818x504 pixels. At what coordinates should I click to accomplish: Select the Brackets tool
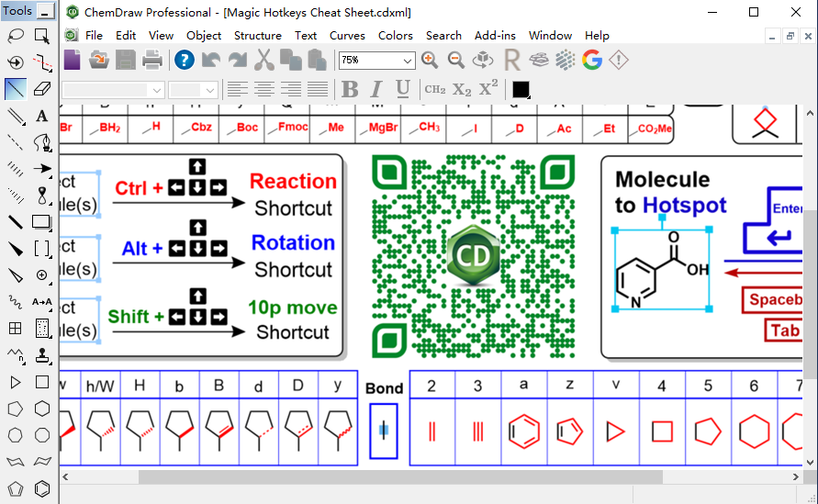(x=41, y=249)
